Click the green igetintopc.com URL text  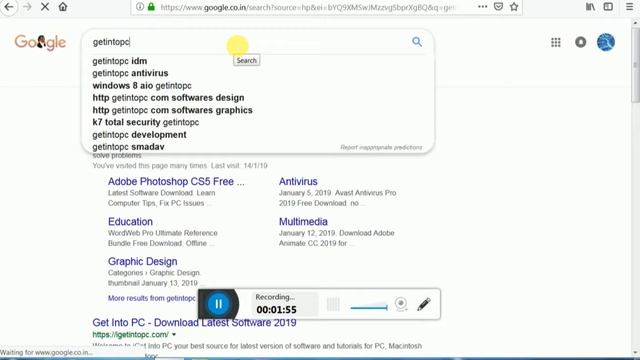click(130, 335)
